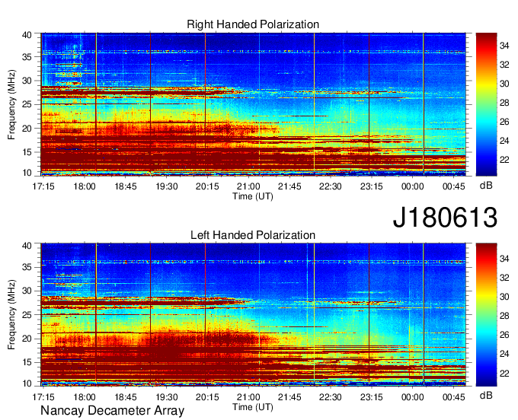518x420 pixels.
Task: Click the 25 MHz tick of Right Handed plot
Action: pyautogui.click(x=27, y=104)
